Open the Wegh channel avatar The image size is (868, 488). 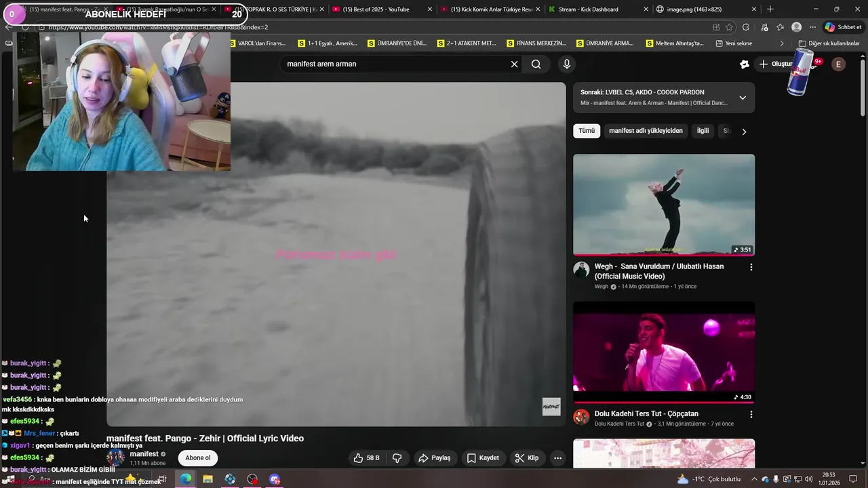point(581,270)
